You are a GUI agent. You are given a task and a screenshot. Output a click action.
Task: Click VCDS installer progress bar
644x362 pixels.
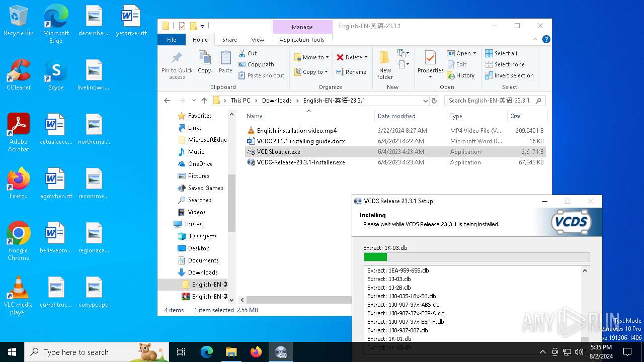[x=476, y=257]
